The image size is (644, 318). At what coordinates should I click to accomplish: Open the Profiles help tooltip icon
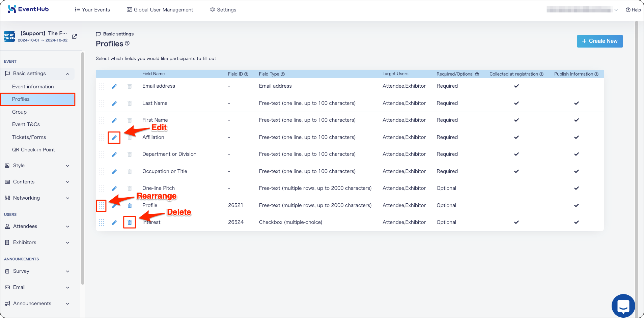click(x=127, y=44)
